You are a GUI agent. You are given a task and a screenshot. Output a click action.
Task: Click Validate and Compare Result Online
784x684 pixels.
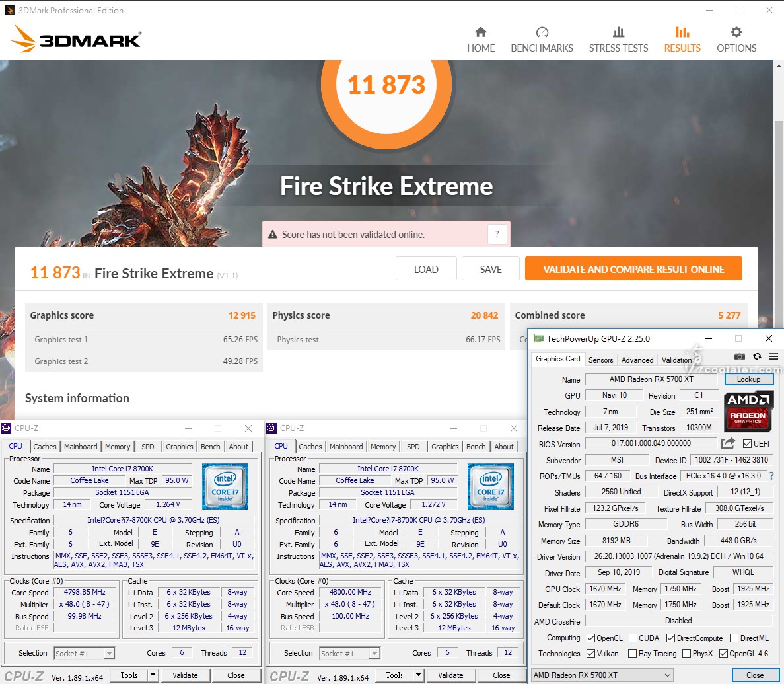tap(633, 269)
